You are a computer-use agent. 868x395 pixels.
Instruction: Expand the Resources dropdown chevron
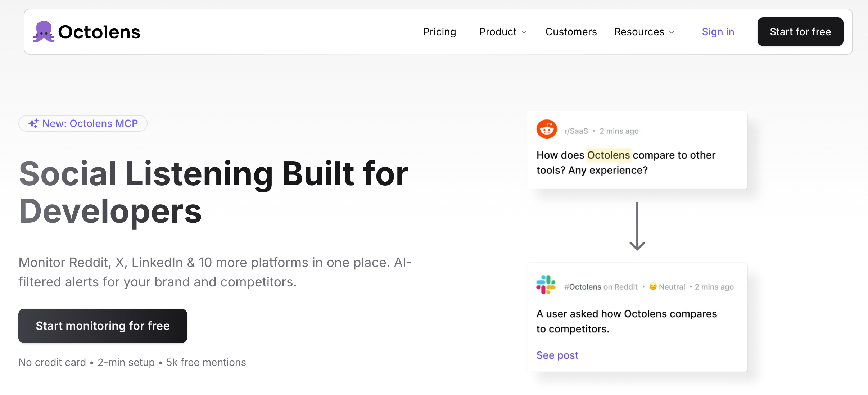672,32
